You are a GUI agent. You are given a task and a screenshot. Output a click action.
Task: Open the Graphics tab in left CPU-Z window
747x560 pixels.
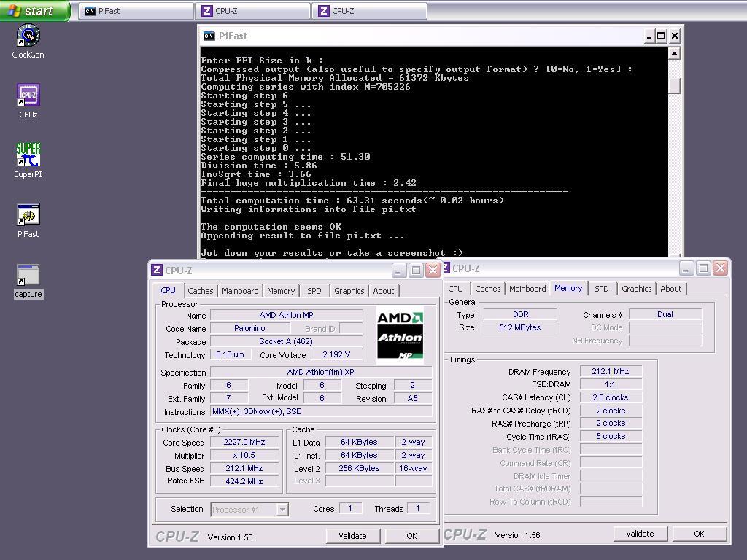(349, 290)
